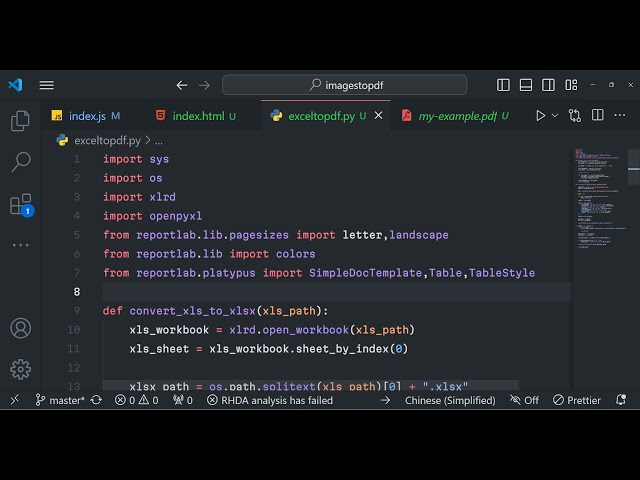Toggle the primary side bar layout button
The image size is (640, 480).
tap(504, 85)
